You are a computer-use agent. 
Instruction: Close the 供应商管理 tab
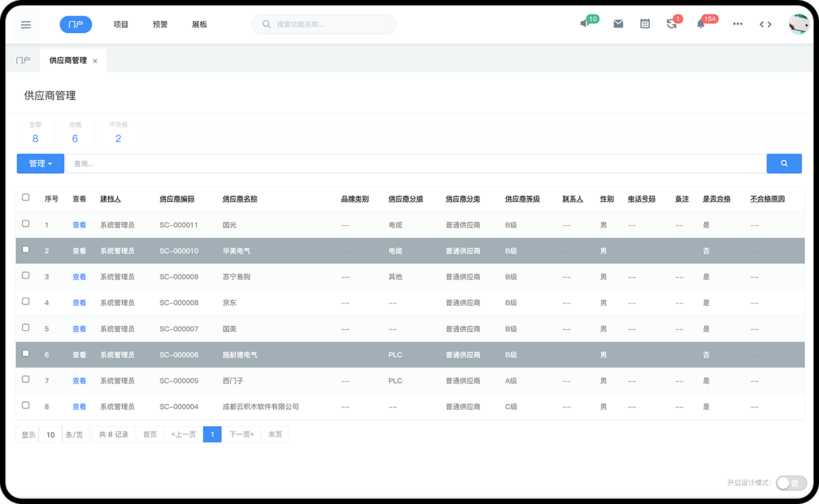pyautogui.click(x=95, y=61)
